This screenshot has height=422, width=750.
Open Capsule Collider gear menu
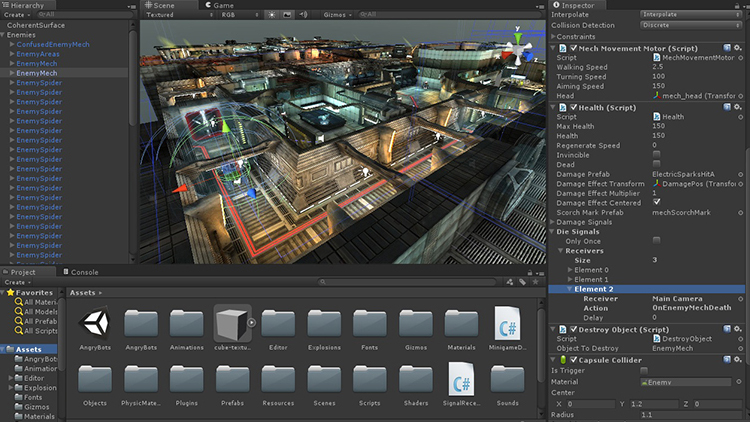point(738,359)
